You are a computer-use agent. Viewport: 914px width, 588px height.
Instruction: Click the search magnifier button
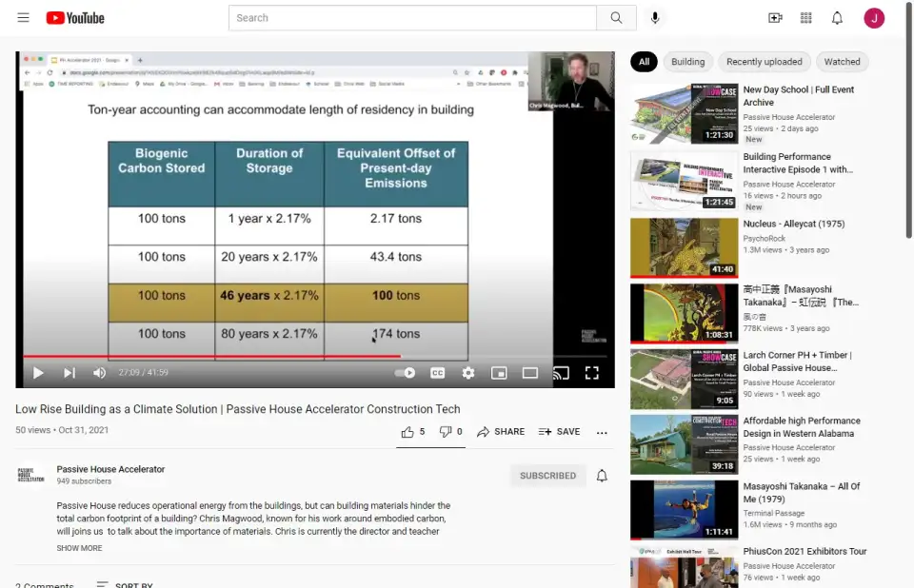pyautogui.click(x=617, y=18)
